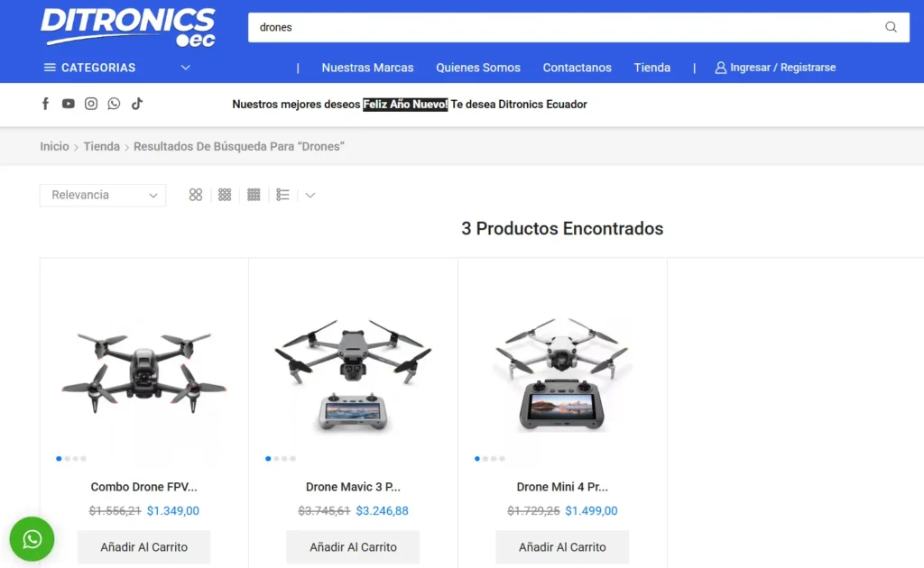Add Drone Mini 4 Pr to cart
Screen dimensions: 924x568
pyautogui.click(x=562, y=546)
